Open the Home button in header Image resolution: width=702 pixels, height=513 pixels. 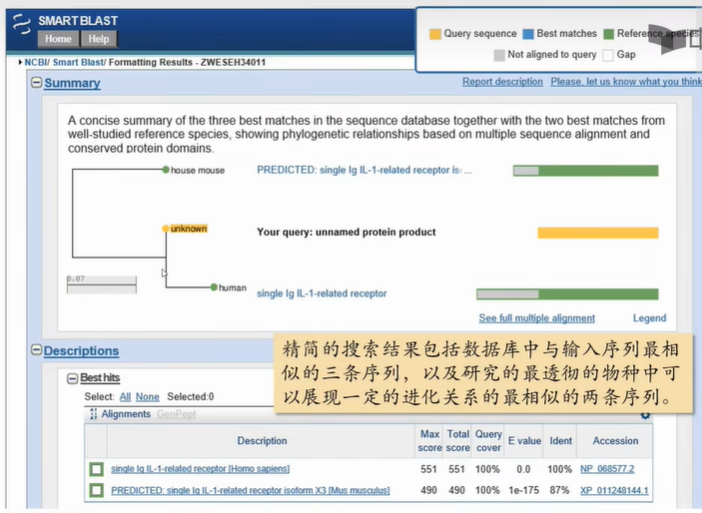click(x=58, y=39)
